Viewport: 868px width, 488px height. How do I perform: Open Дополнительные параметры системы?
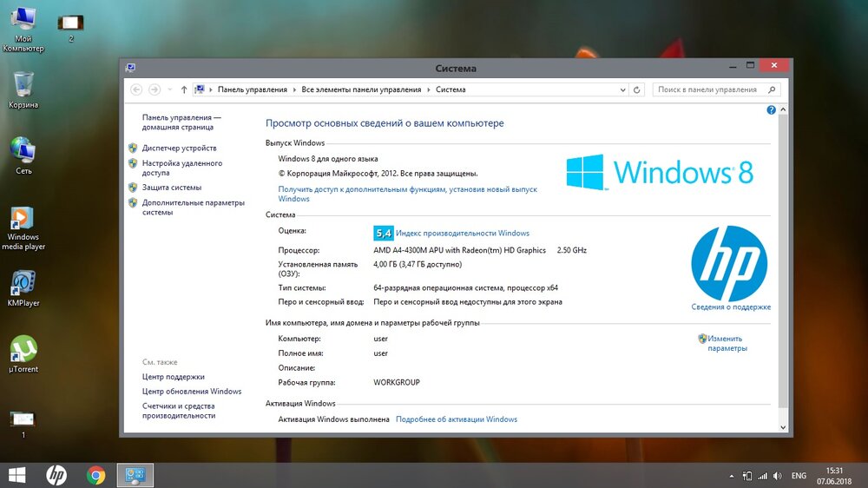point(194,208)
